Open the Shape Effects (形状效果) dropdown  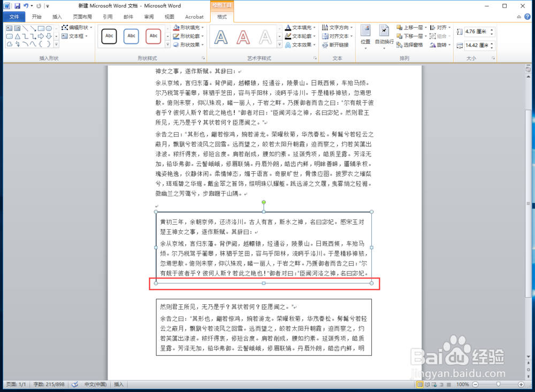point(190,44)
